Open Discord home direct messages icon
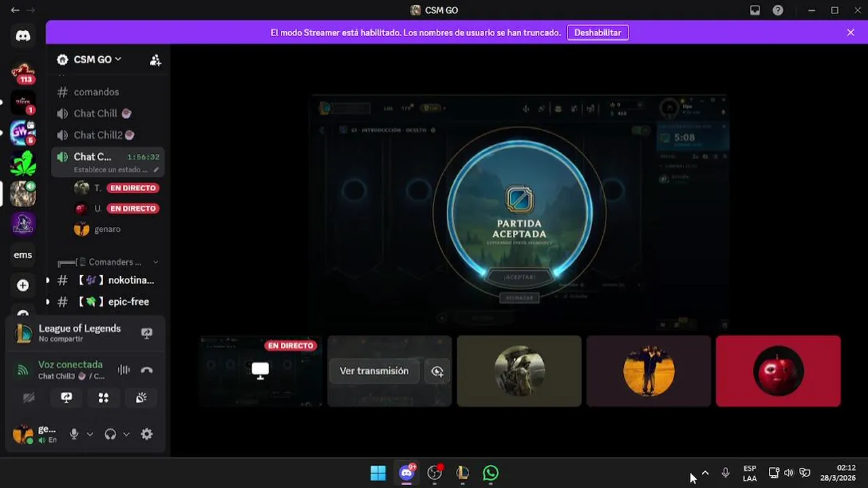Screen dimensions: 868x488 [23, 36]
